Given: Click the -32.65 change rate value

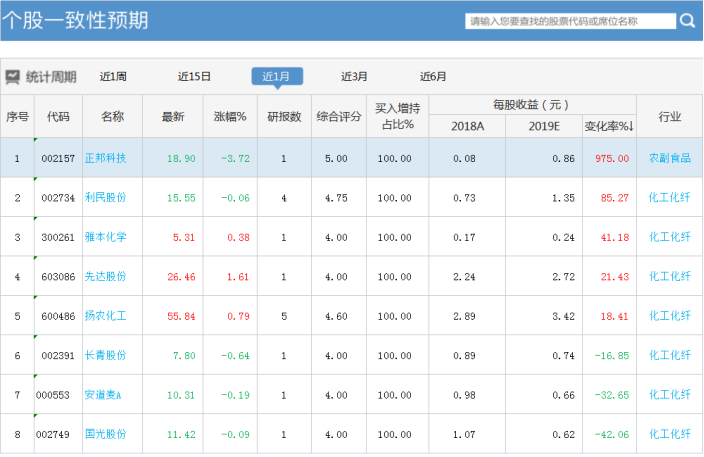Looking at the screenshot, I should (612, 395).
